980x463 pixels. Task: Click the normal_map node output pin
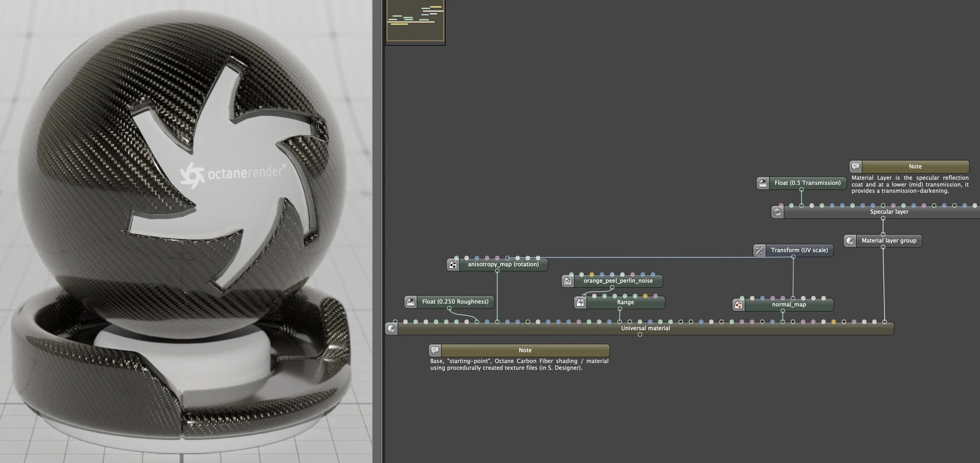point(782,311)
